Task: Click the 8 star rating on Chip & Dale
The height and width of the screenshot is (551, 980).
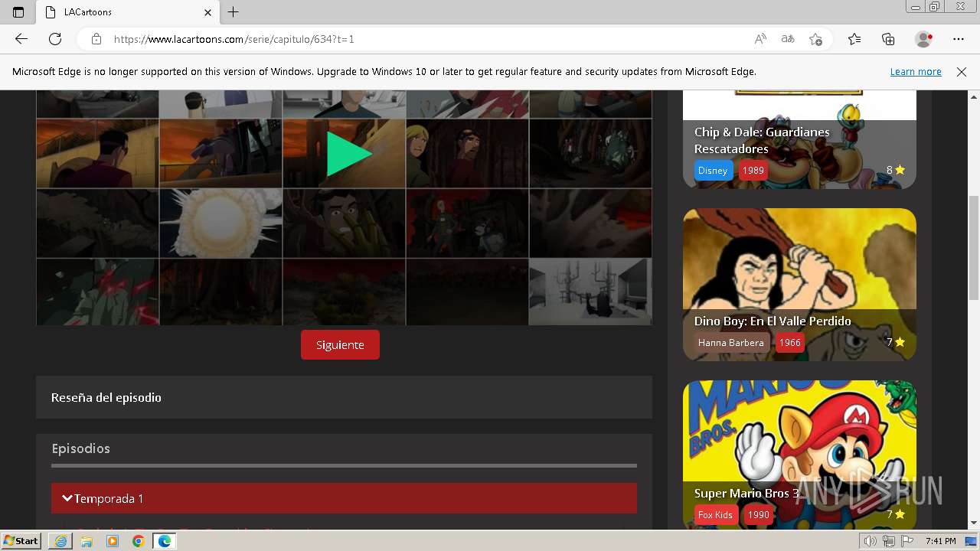Action: coord(896,170)
